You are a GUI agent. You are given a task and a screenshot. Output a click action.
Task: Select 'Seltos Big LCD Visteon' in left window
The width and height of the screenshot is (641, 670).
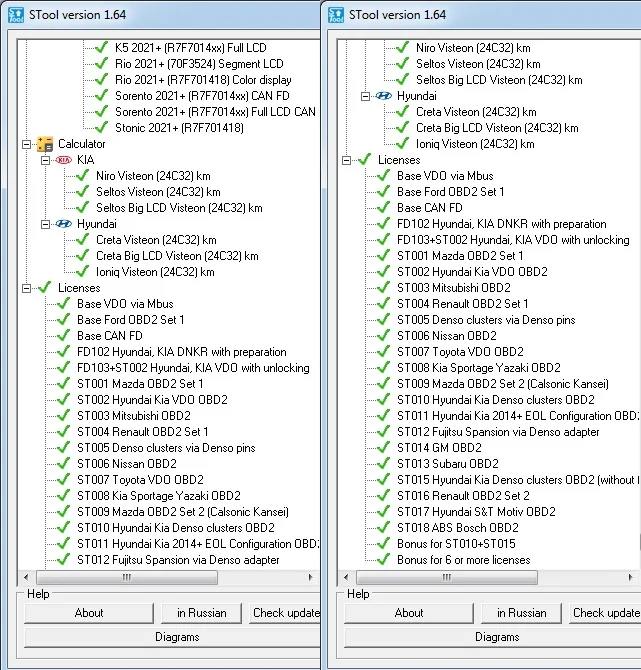(179, 208)
